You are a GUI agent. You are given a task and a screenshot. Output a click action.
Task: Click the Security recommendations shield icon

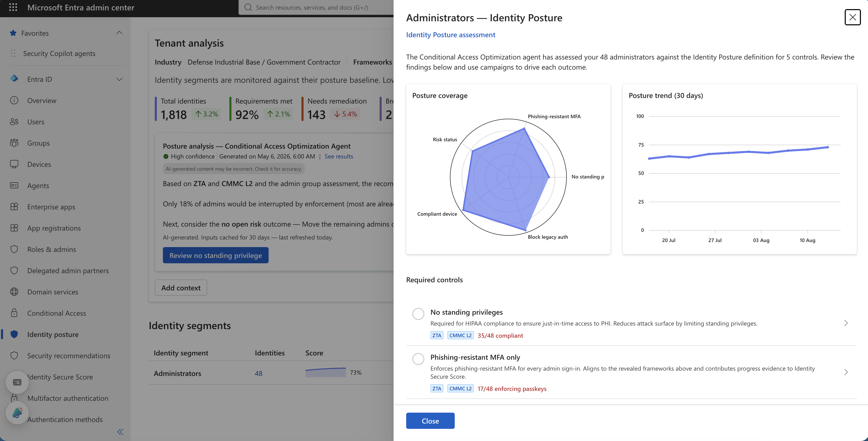(14, 355)
